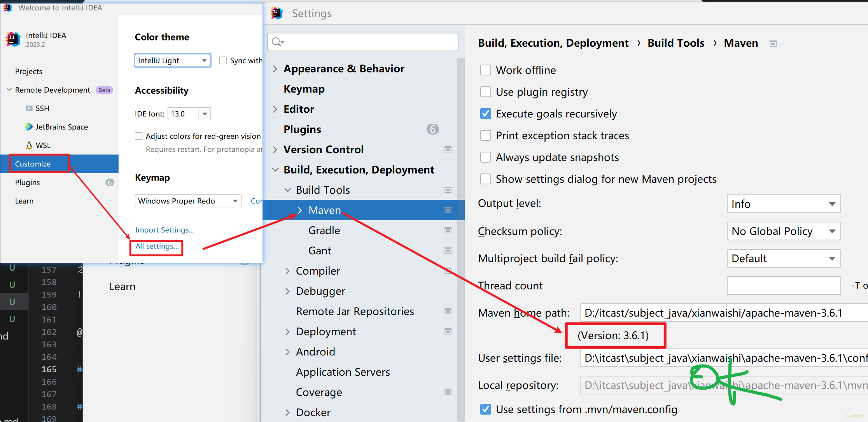Collapse Remote Development section
This screenshot has width=868, height=422.
tap(9, 90)
